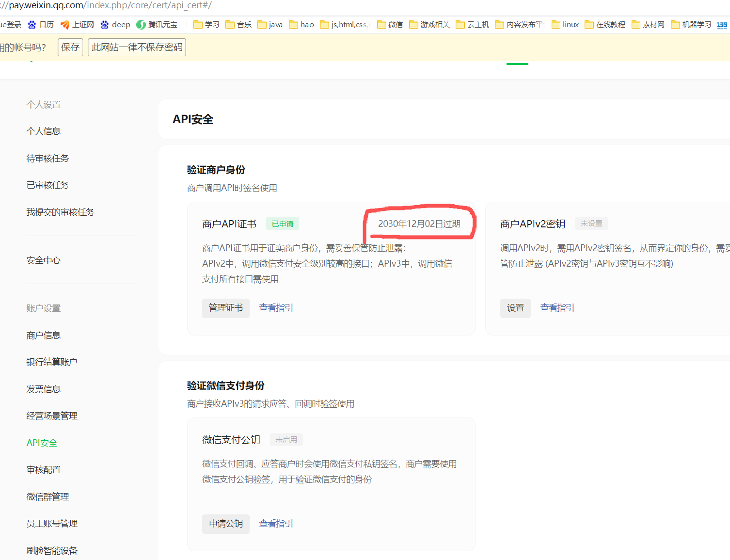Expand the 云主机 bookmarks folder
This screenshot has height=560, width=730.
click(473, 25)
